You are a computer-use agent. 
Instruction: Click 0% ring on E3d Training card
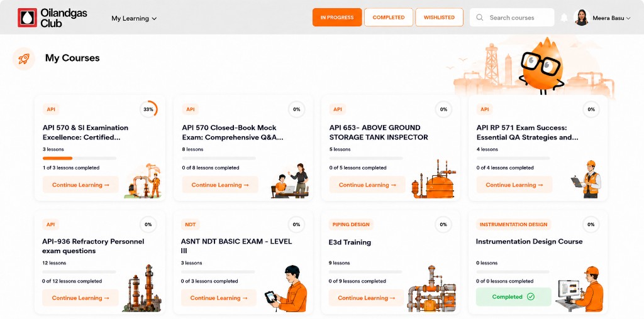pos(443,225)
